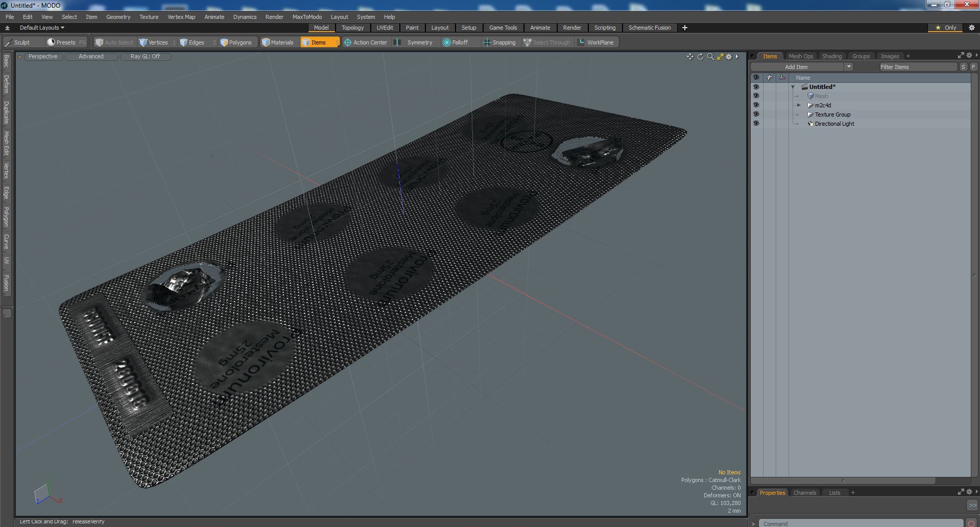The height and width of the screenshot is (527, 980).
Task: Open the Deform vertical sidebar tab
Action: tap(6, 85)
